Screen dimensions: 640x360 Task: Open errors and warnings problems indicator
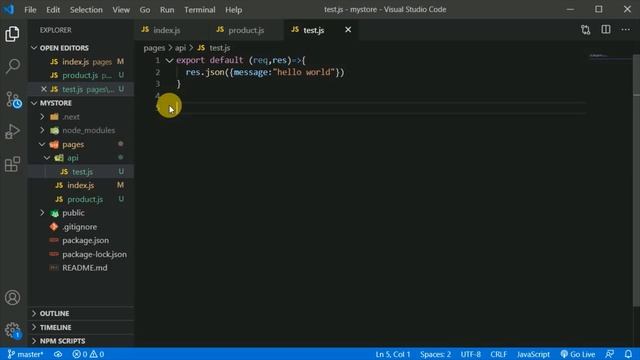(x=88, y=354)
